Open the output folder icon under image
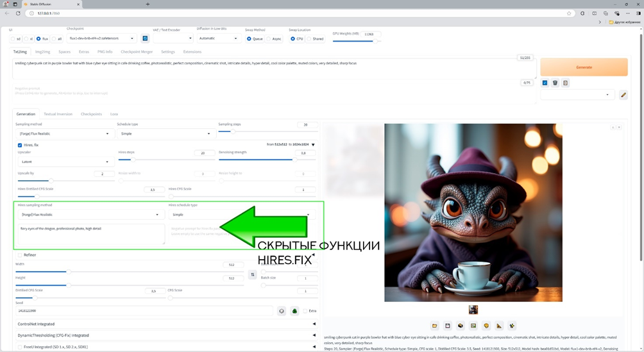 coord(434,326)
